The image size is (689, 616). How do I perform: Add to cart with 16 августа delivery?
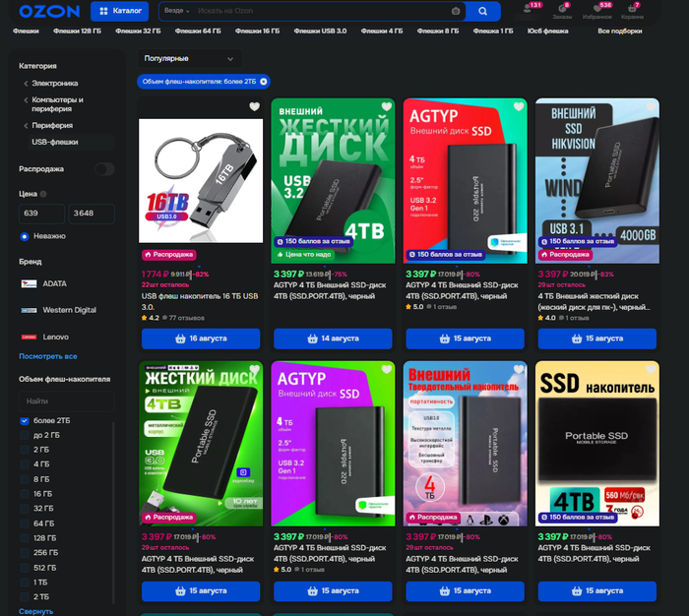pyautogui.click(x=201, y=339)
